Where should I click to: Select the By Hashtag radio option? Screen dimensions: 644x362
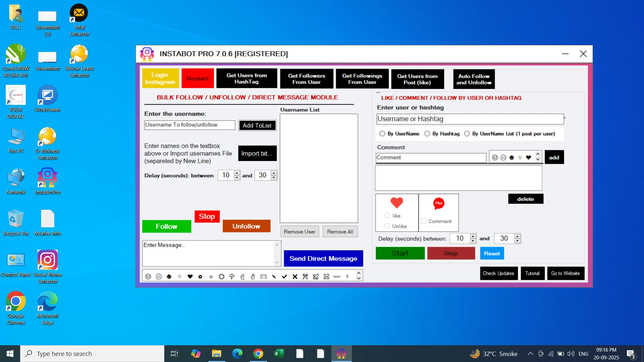(427, 134)
